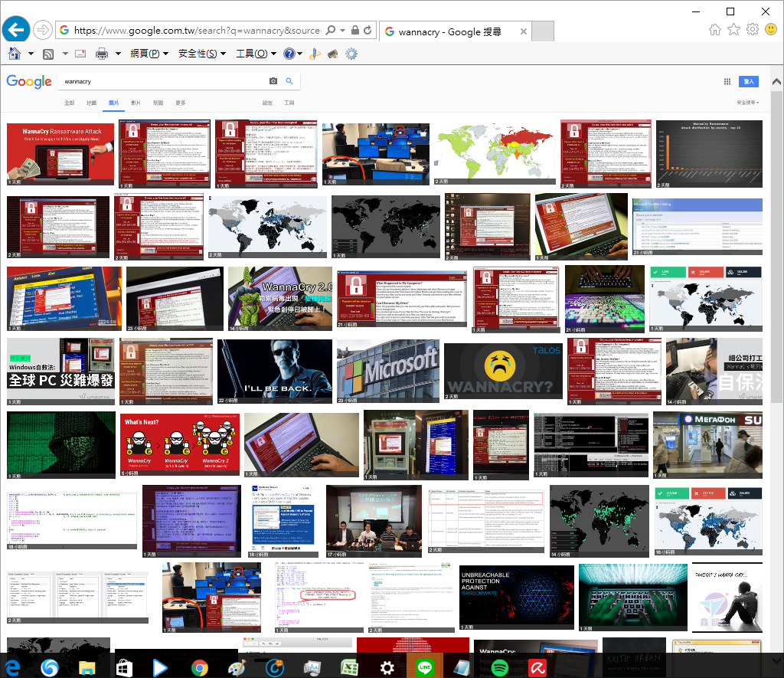The image size is (784, 678).
Task: Open the Google apps grid icon
Action: coord(727,81)
